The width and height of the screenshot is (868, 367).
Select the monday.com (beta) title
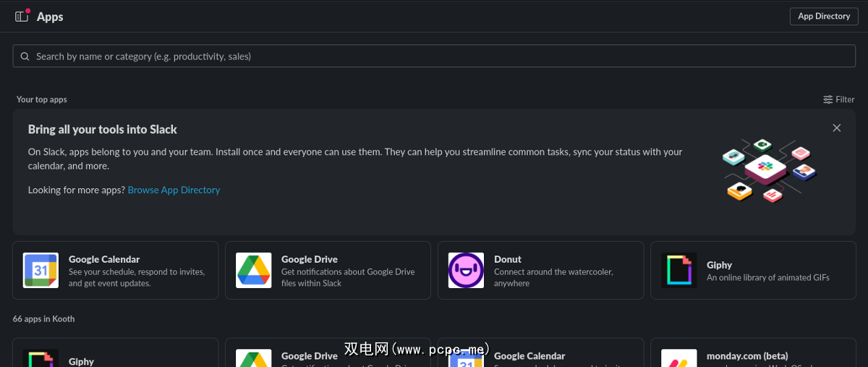pos(747,356)
